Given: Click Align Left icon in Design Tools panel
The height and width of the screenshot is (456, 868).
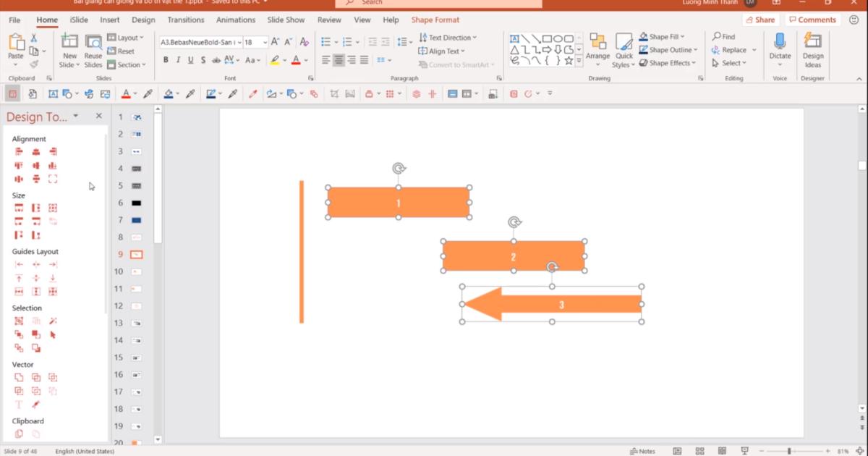Looking at the screenshot, I should 19,152.
